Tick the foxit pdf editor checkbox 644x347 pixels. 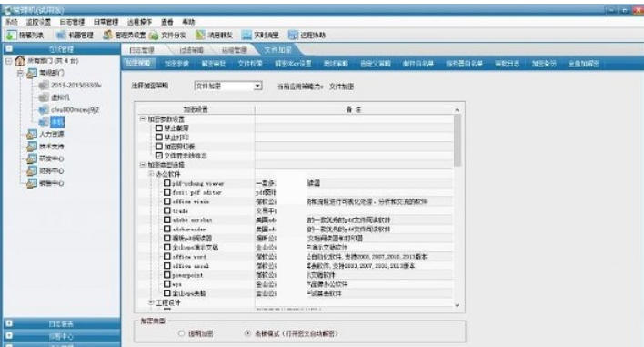point(167,192)
